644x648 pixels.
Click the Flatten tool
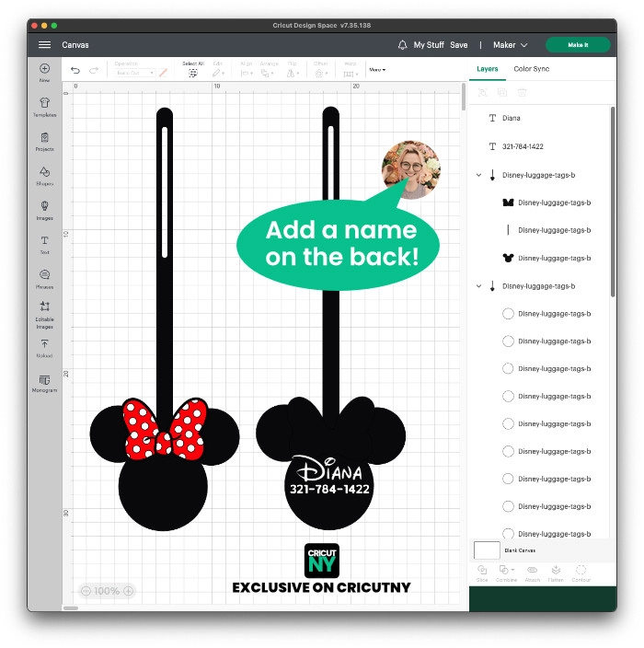(x=556, y=573)
